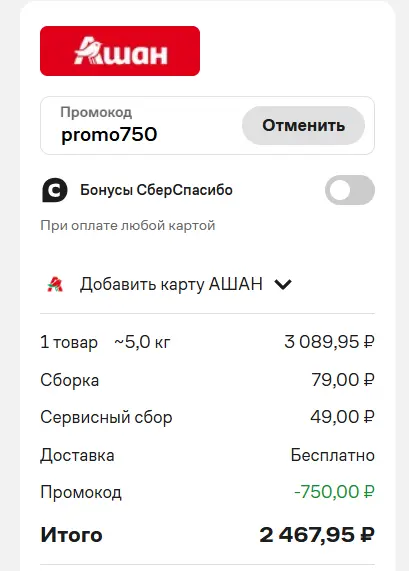Viewport: 409px width, 571px height.
Task: Click the small Ашан bird card icon
Action: click(x=55, y=284)
